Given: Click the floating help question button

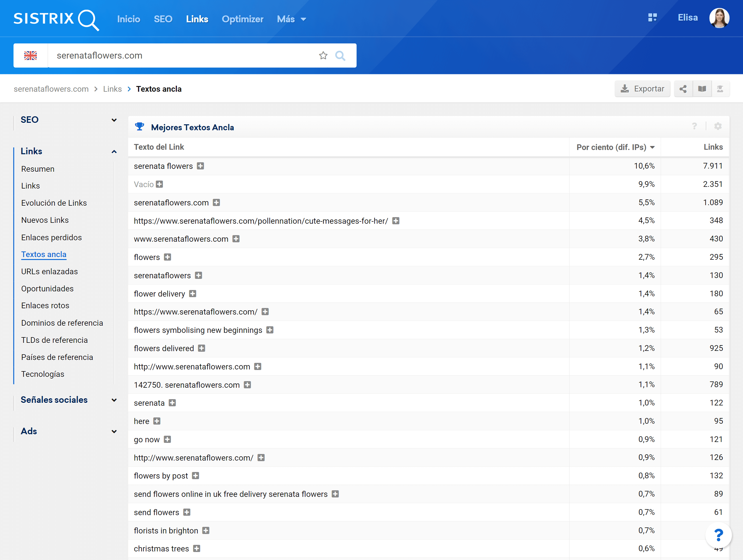Looking at the screenshot, I should [718, 535].
